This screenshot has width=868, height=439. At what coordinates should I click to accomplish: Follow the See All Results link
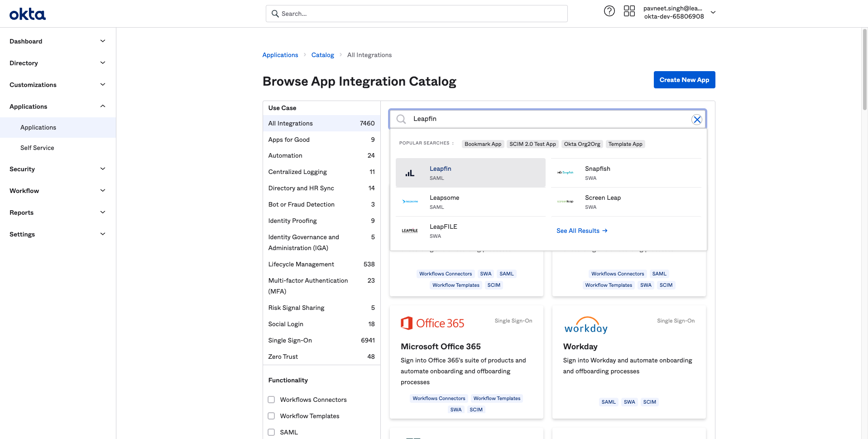coord(581,231)
